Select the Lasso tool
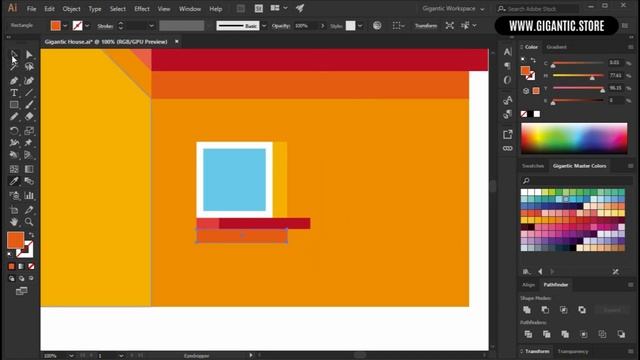 coord(29,67)
